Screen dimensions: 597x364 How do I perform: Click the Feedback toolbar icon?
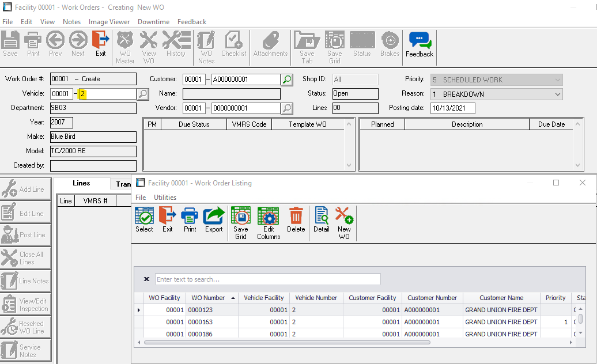tap(419, 44)
